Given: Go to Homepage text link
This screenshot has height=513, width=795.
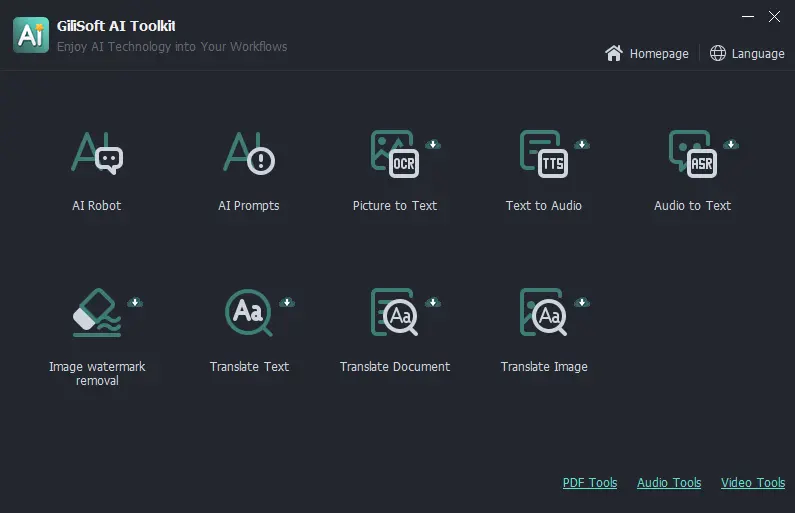Looking at the screenshot, I should tap(659, 54).
